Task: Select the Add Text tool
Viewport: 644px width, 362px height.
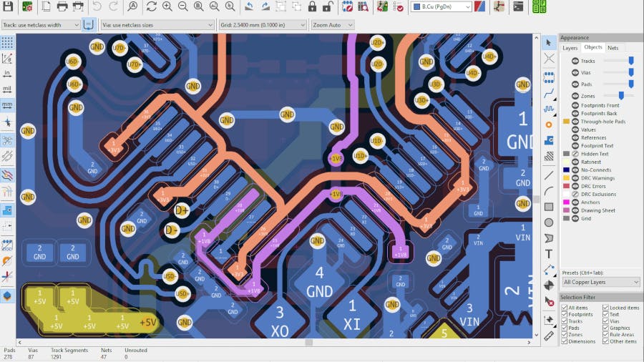Action: [549, 254]
